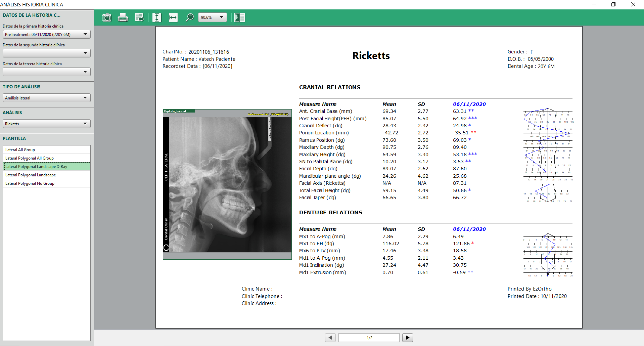Open the third clinical history dropdown
The height and width of the screenshot is (346, 644).
47,72
